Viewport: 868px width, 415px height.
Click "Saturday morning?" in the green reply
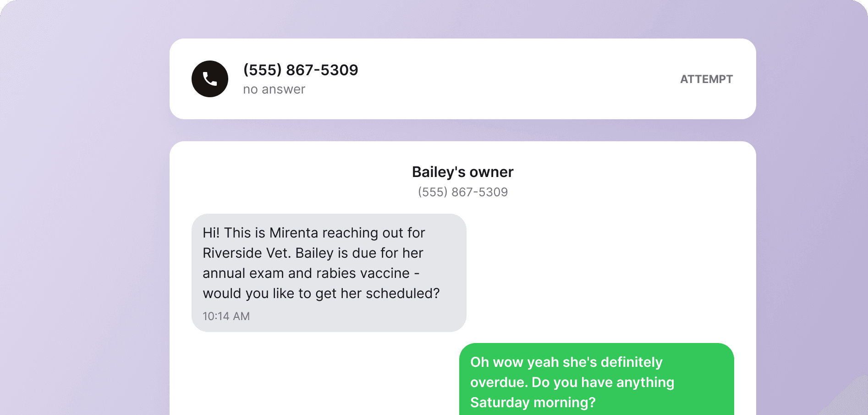[x=533, y=403]
